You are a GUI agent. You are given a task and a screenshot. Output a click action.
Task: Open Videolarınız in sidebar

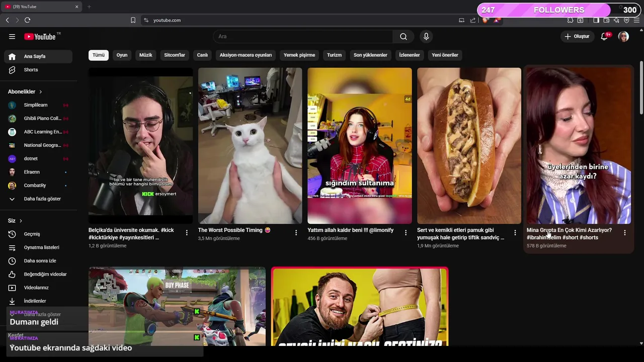coord(38,288)
